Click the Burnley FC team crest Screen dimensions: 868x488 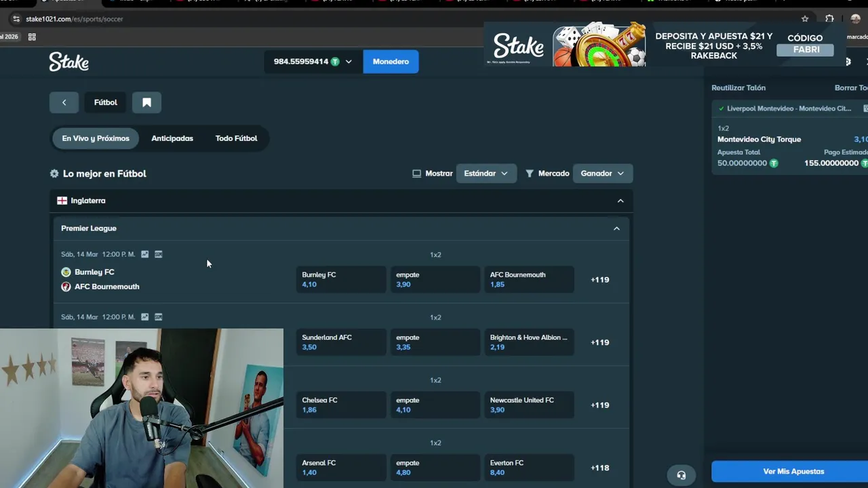click(66, 272)
